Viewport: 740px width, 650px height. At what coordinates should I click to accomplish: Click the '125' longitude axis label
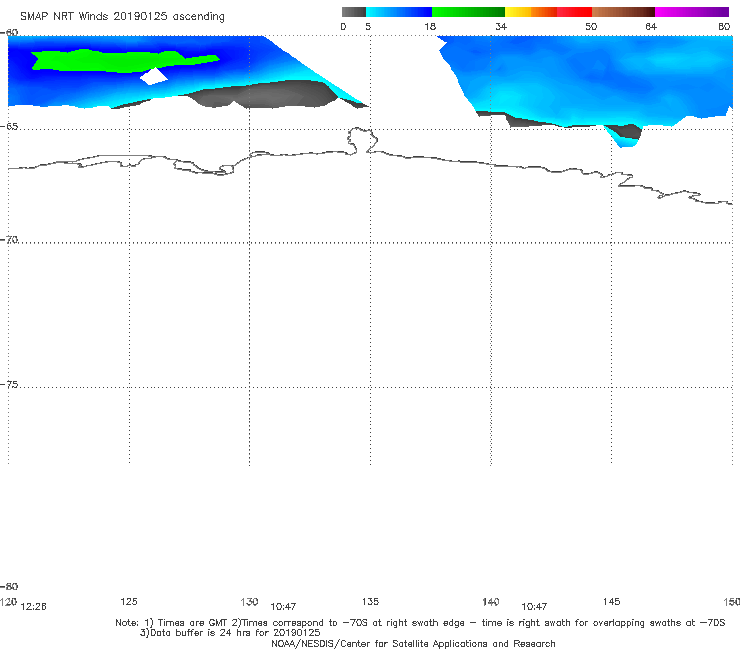point(129,602)
